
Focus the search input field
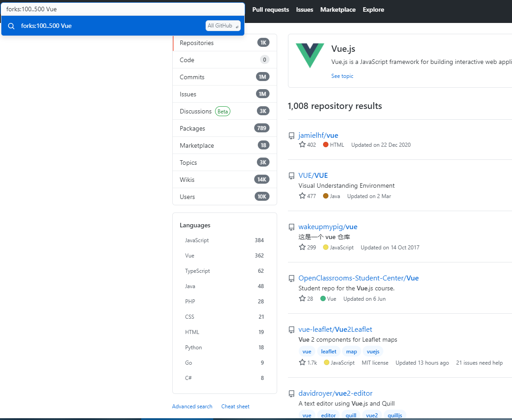[123, 9]
